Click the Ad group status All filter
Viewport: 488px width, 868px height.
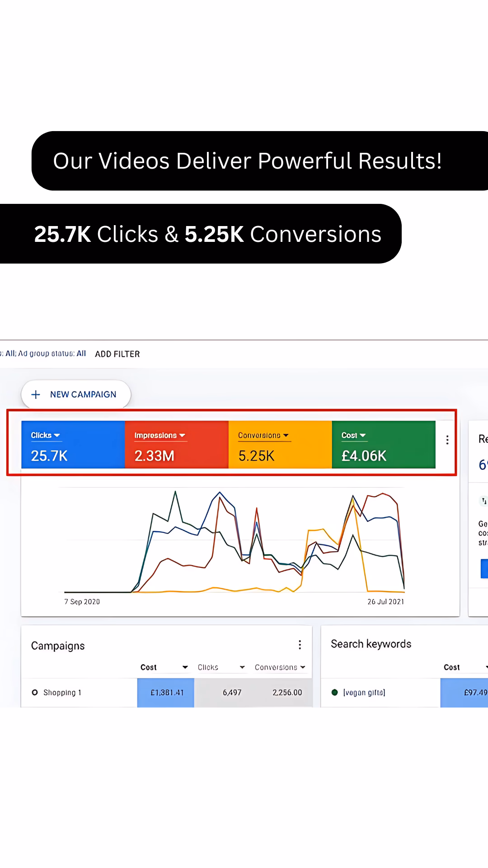(52, 354)
